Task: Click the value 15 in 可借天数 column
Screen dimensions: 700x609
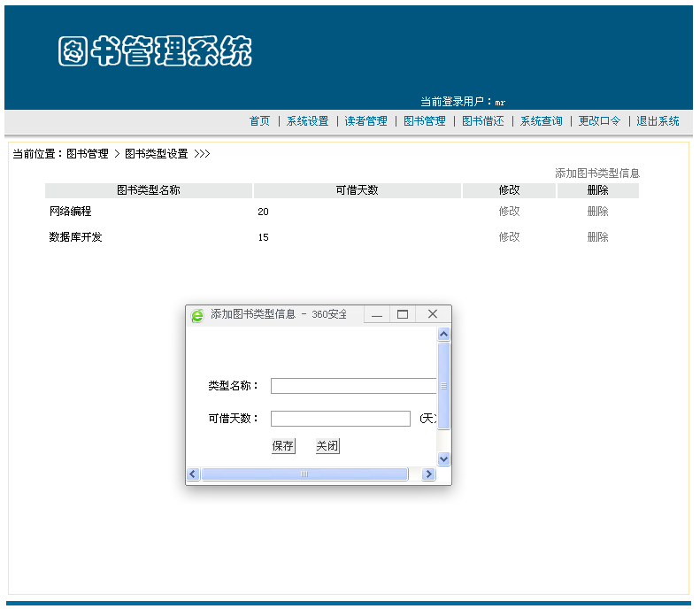Action: click(263, 237)
